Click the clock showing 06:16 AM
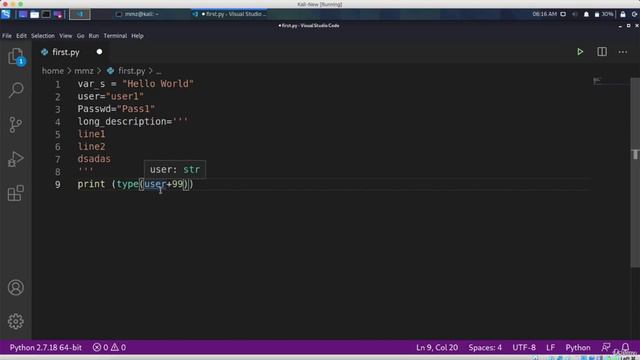This screenshot has width=640, height=360. (x=544, y=14)
